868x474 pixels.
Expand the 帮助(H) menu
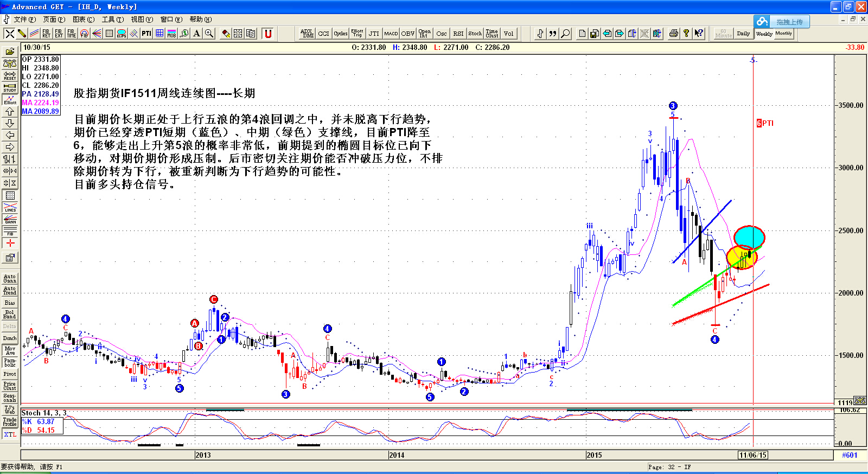(200, 20)
